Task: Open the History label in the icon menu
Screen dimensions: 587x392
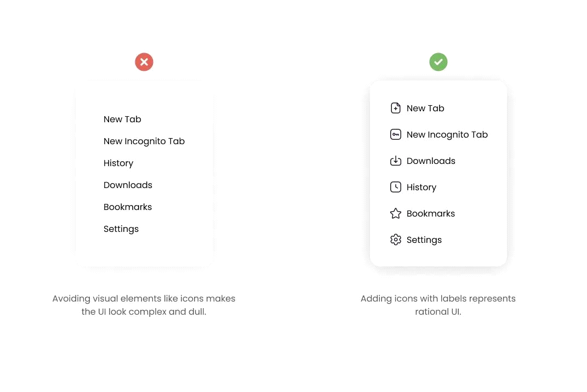Action: click(421, 187)
